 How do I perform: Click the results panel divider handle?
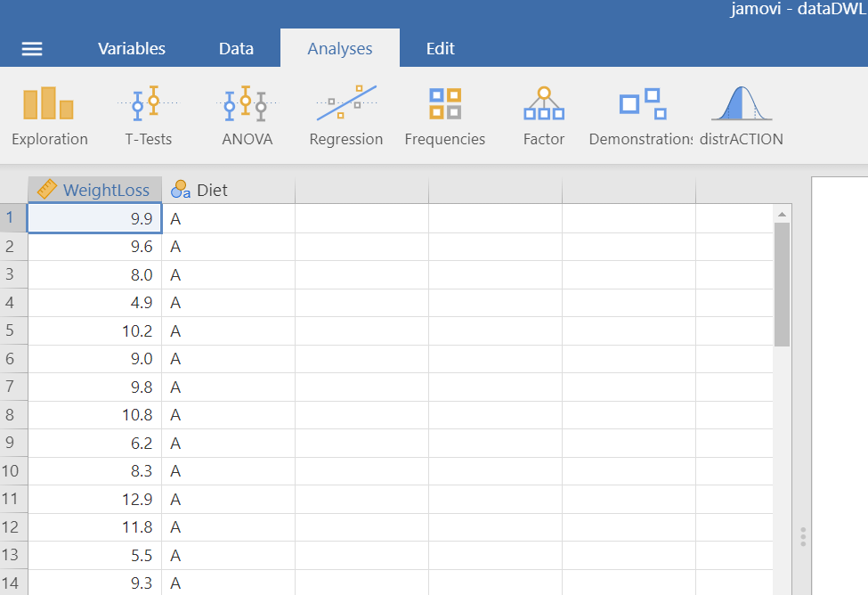coord(803,536)
